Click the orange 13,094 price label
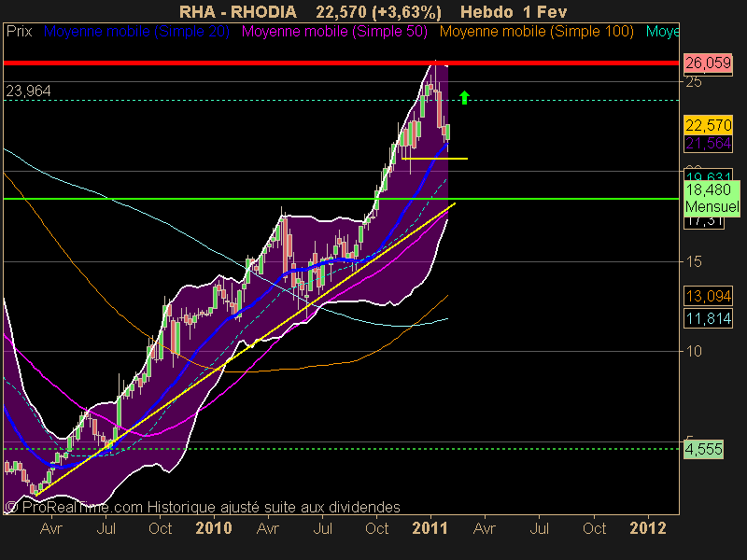The width and height of the screenshot is (747, 560). [708, 296]
